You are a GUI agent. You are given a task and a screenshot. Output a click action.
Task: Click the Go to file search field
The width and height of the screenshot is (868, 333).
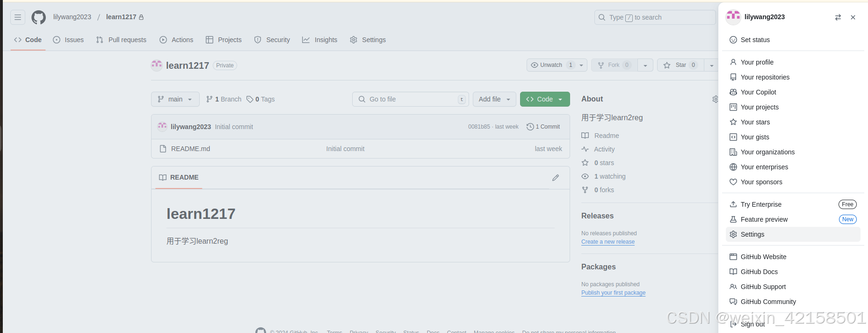point(411,99)
